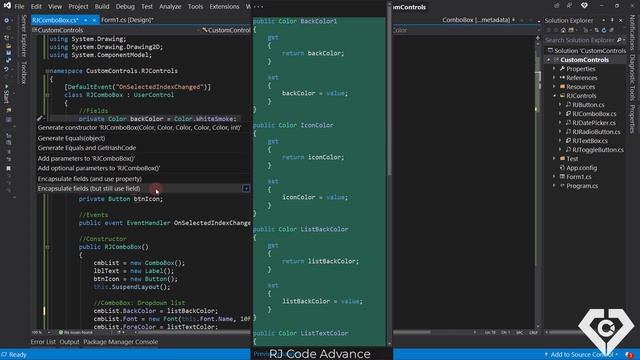Open the Build menu

(102, 7)
